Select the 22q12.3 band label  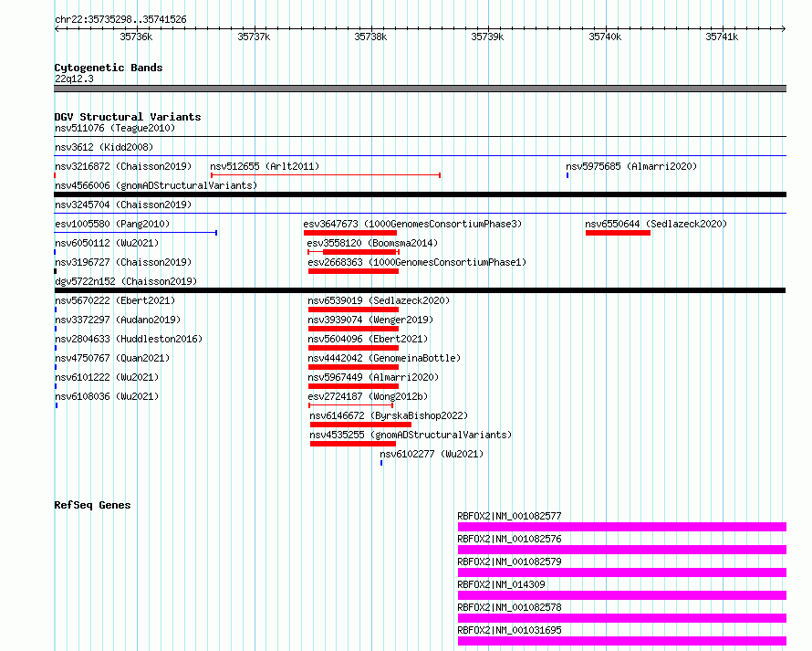(x=74, y=79)
